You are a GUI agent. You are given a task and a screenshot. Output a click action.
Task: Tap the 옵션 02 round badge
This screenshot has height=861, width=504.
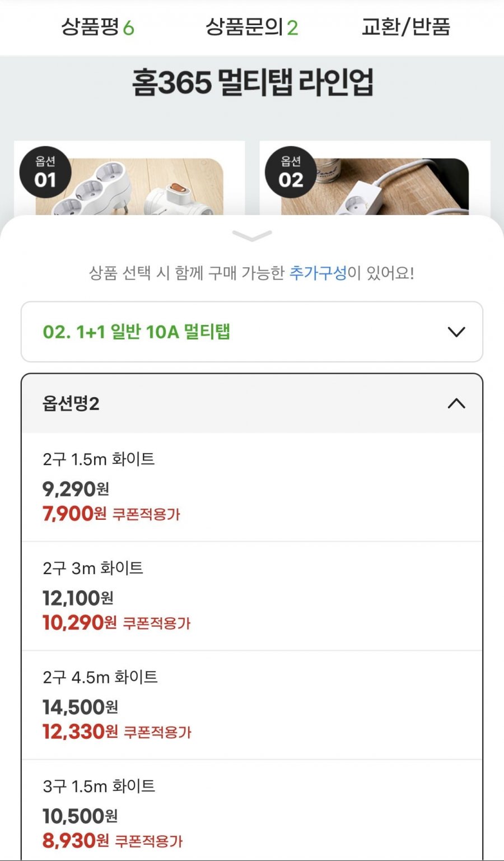point(290,173)
